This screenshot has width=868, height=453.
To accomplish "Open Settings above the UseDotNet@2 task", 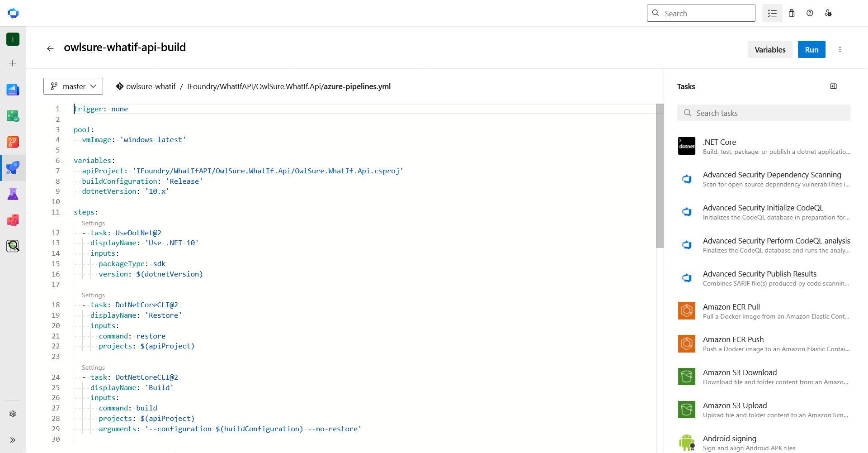I will (x=93, y=223).
